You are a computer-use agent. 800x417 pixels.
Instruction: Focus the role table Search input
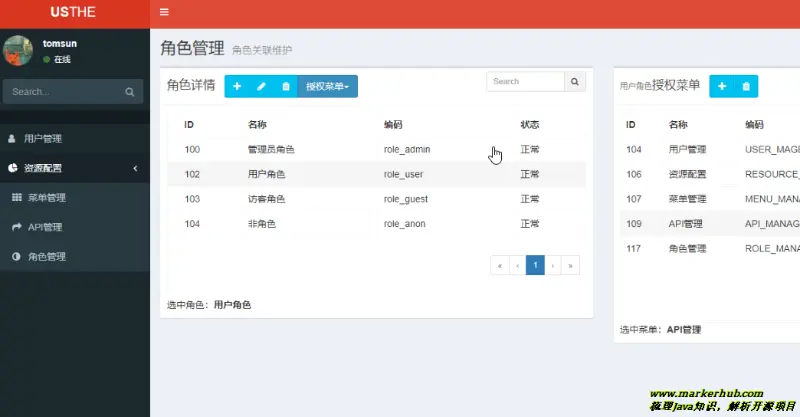(x=526, y=82)
